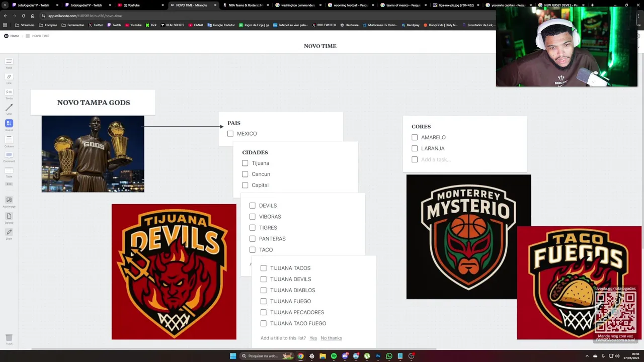644x362 pixels.
Task: Check the LARANJA color checkbox
Action: click(415, 148)
